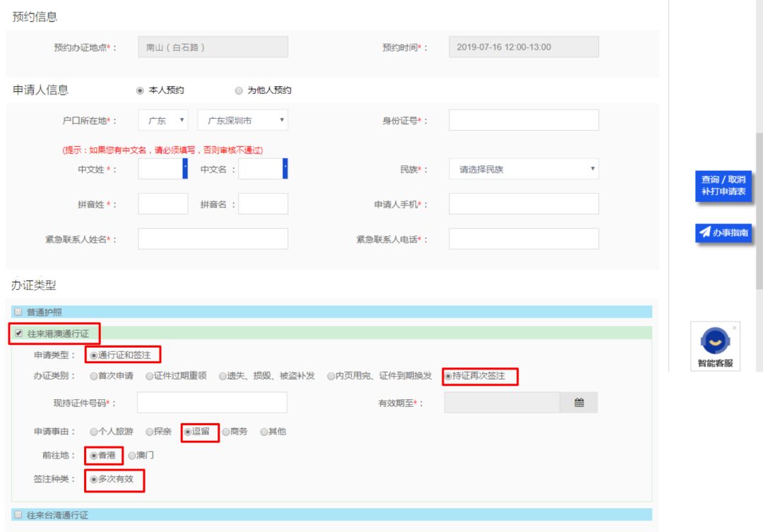763x532 pixels.
Task: Select 为他人预约 radio option
Action: [x=239, y=90]
